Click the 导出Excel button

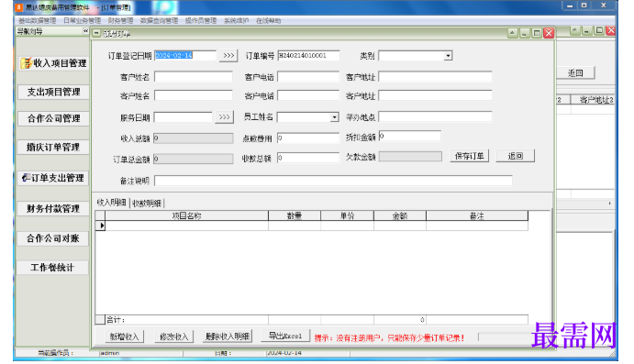(x=285, y=336)
